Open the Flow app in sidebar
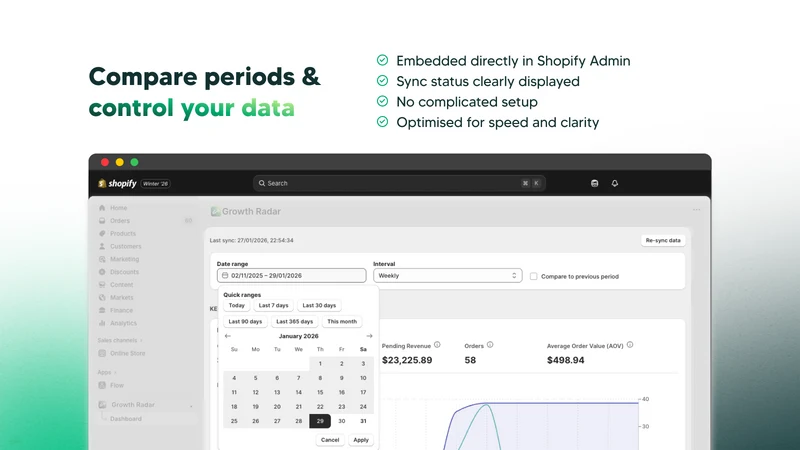800x450 pixels. pos(117,385)
